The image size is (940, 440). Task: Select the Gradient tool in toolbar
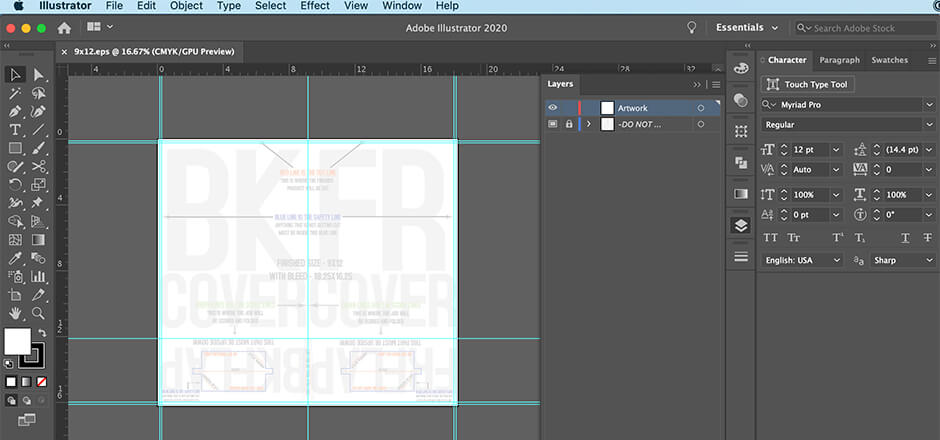click(38, 240)
